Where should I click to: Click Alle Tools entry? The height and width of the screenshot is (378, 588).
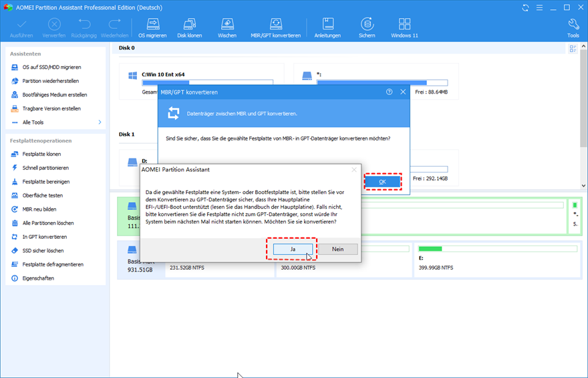pyautogui.click(x=33, y=122)
